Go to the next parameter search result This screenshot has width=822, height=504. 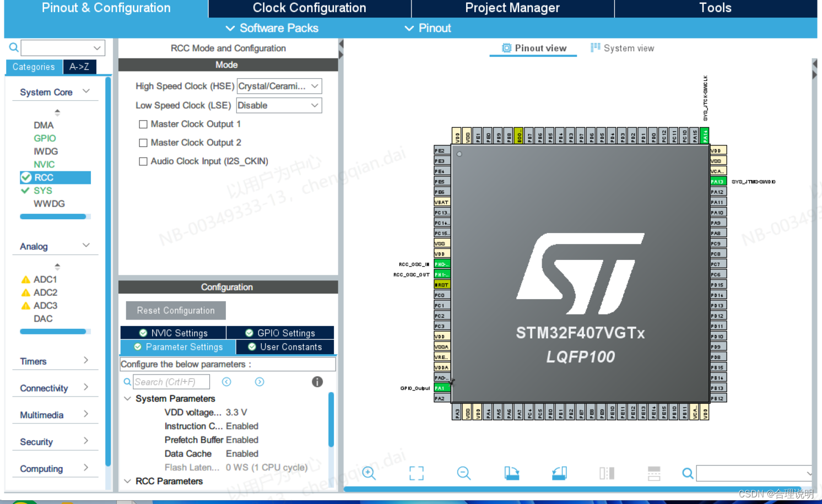pos(259,382)
